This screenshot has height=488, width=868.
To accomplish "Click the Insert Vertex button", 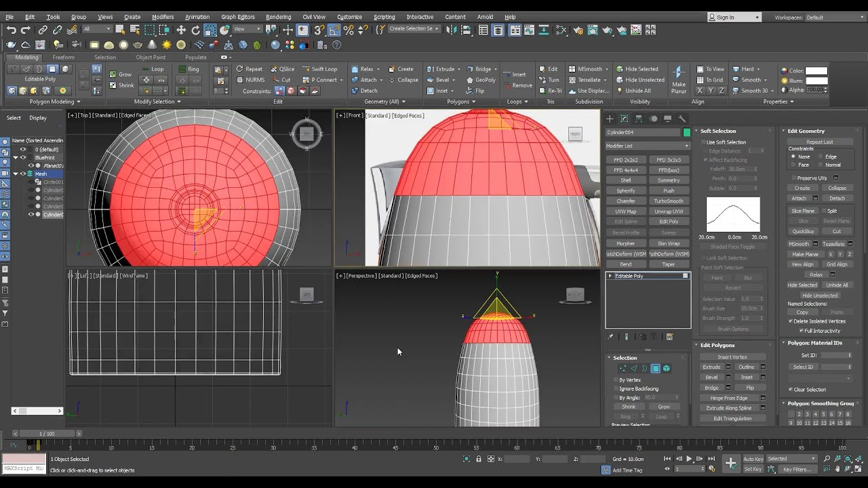I will click(x=732, y=357).
